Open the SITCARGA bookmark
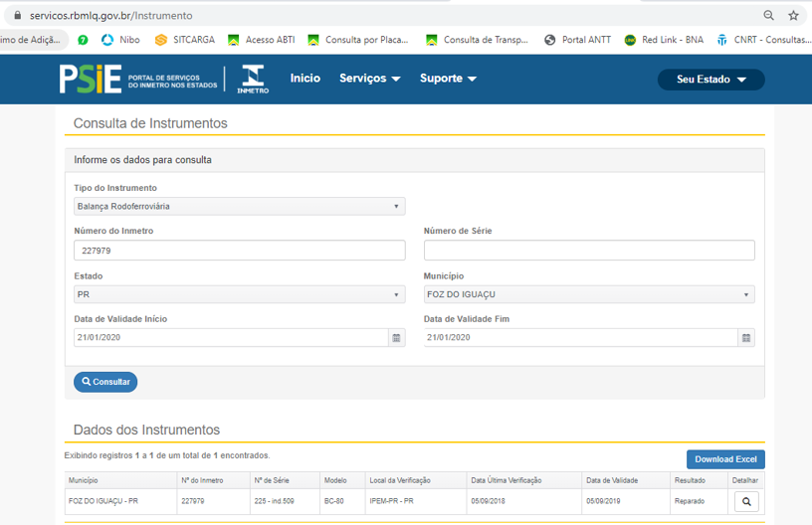Screen dimensions: 812x525 (185, 40)
